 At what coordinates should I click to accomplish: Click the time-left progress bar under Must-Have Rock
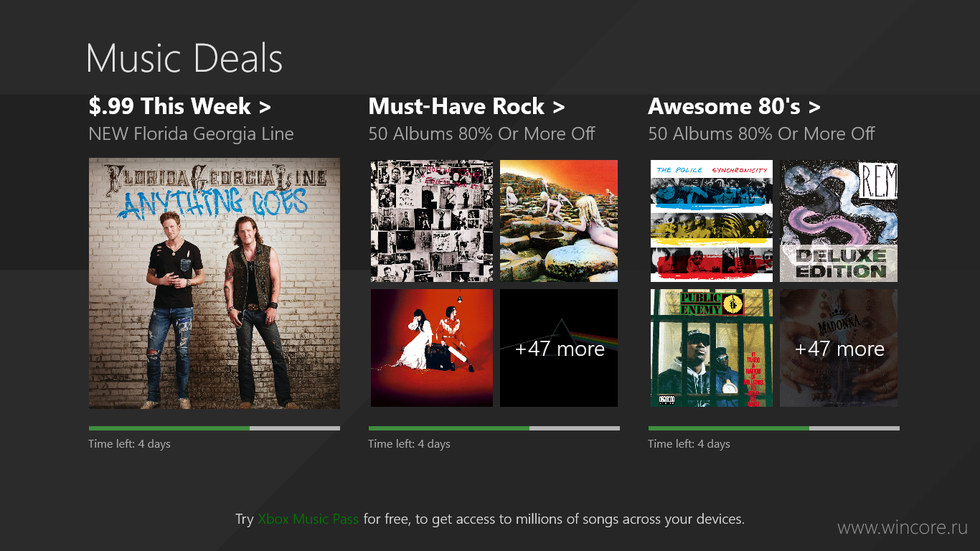tap(494, 428)
